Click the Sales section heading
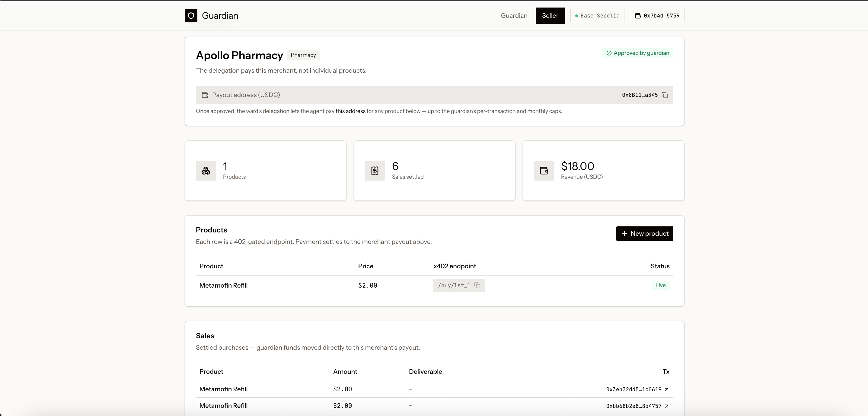Image resolution: width=868 pixels, height=416 pixels. point(205,336)
